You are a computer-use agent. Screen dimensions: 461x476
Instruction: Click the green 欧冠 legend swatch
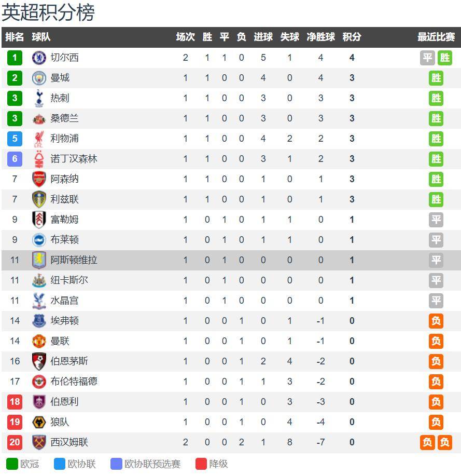coord(12,464)
